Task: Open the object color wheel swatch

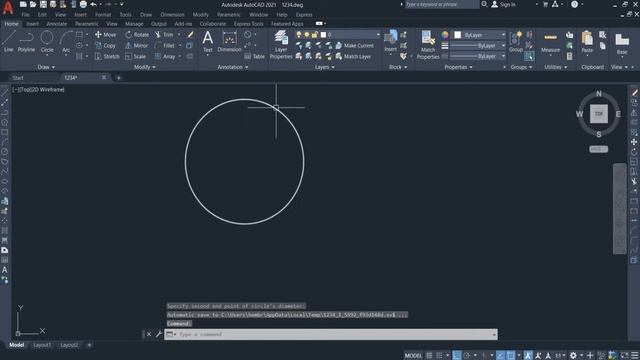Action: (x=445, y=35)
